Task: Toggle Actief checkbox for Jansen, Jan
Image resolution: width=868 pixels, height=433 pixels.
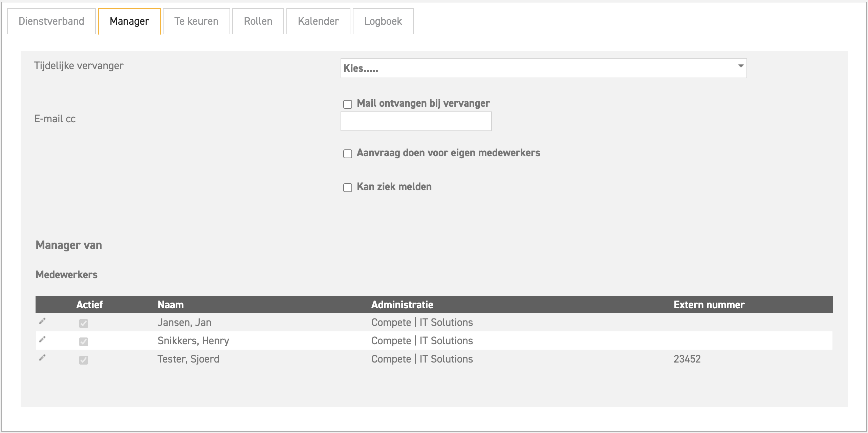Action: click(x=84, y=324)
